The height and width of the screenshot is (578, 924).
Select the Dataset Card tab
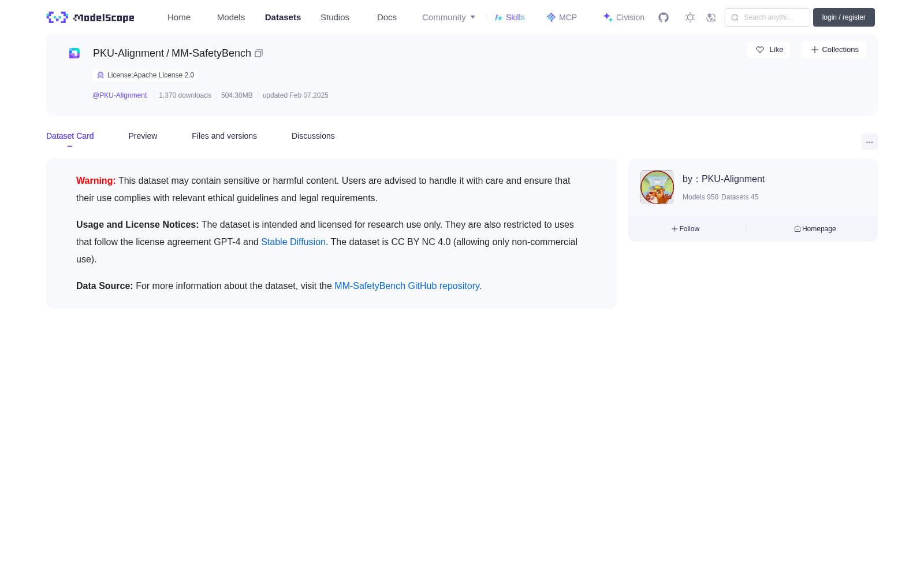[70, 136]
